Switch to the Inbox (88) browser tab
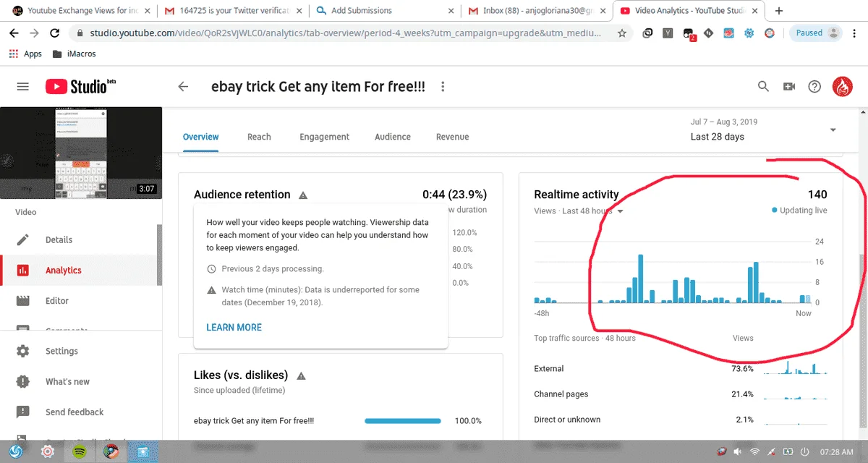868x463 pixels. [x=537, y=11]
